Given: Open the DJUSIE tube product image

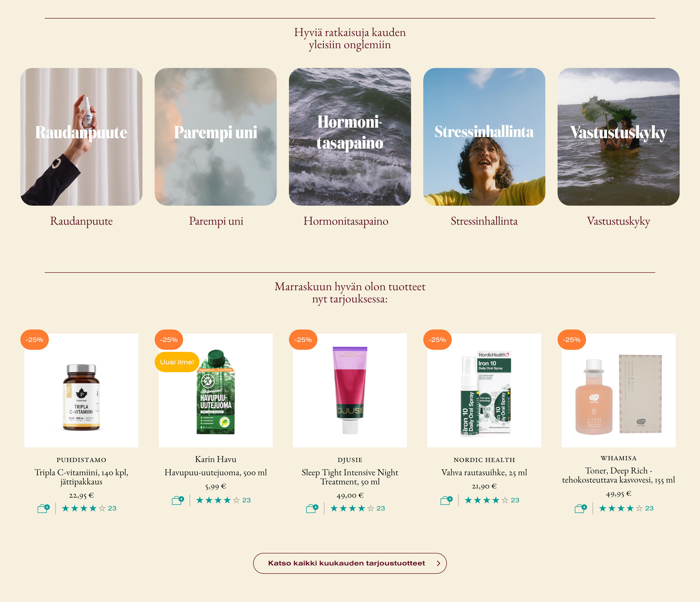Looking at the screenshot, I should [350, 391].
